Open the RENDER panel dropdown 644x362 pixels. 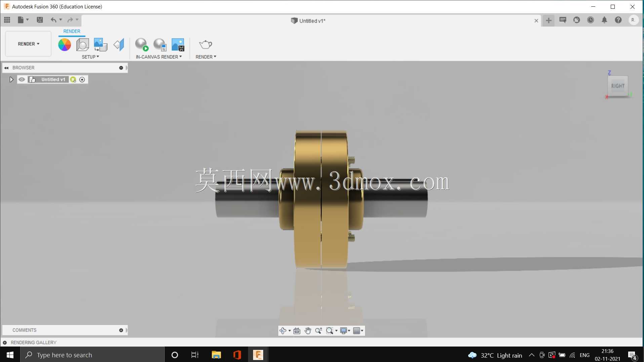206,57
